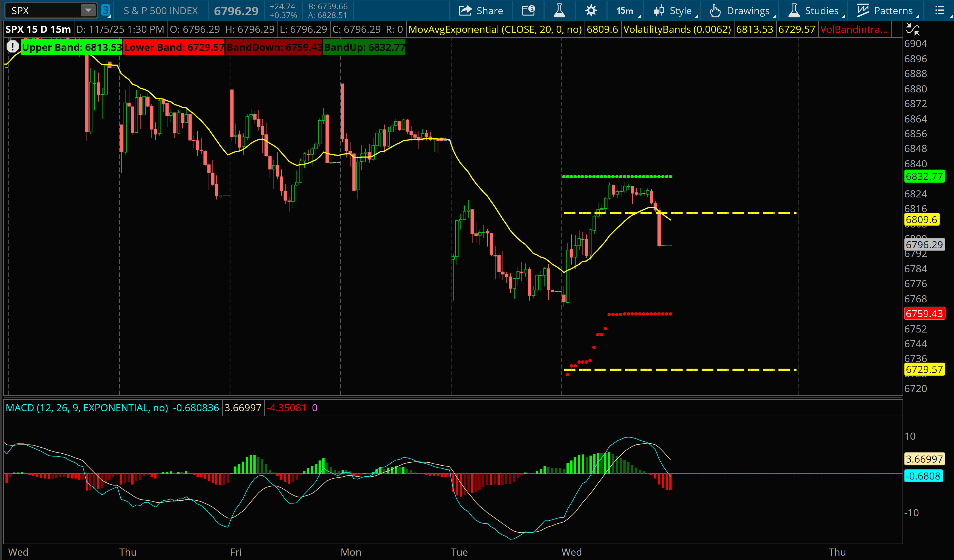Click the O: 6796.29 open value
The height and width of the screenshot is (560, 954).
(x=195, y=29)
